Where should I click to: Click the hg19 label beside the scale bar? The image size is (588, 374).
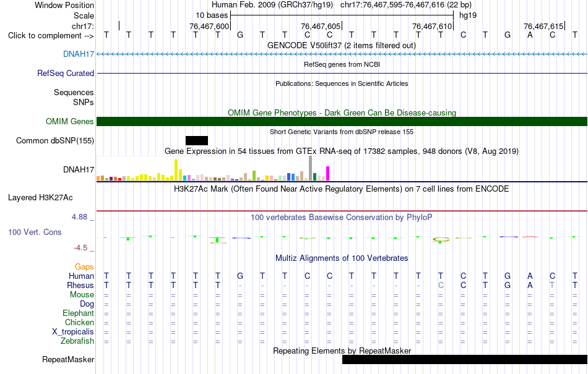click(468, 15)
